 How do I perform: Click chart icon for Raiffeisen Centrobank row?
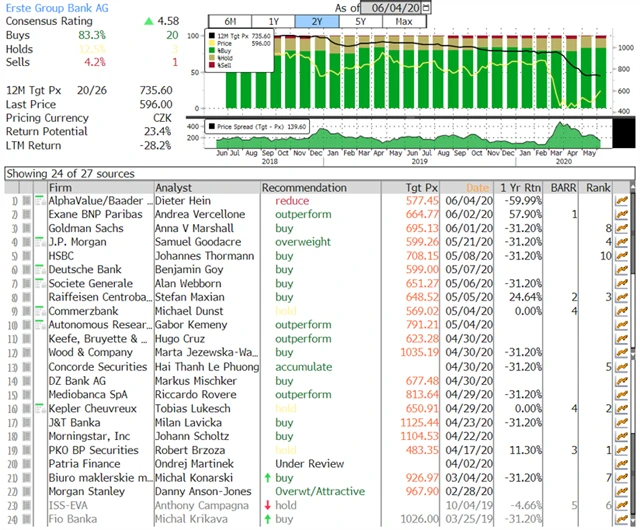(621, 297)
